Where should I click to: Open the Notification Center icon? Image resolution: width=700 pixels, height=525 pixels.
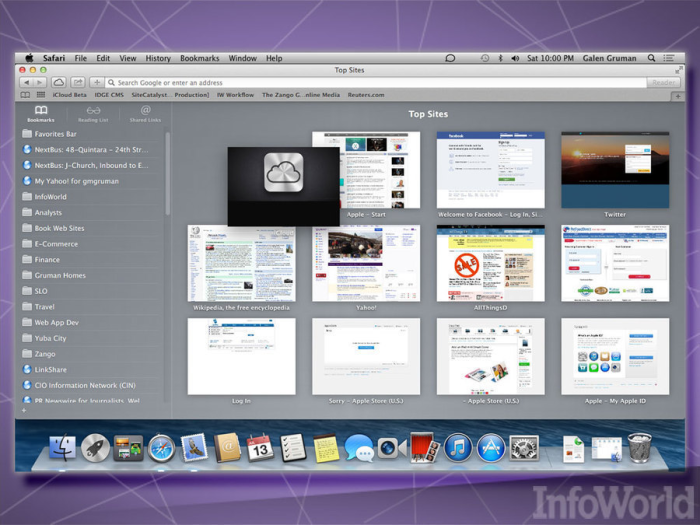668,58
